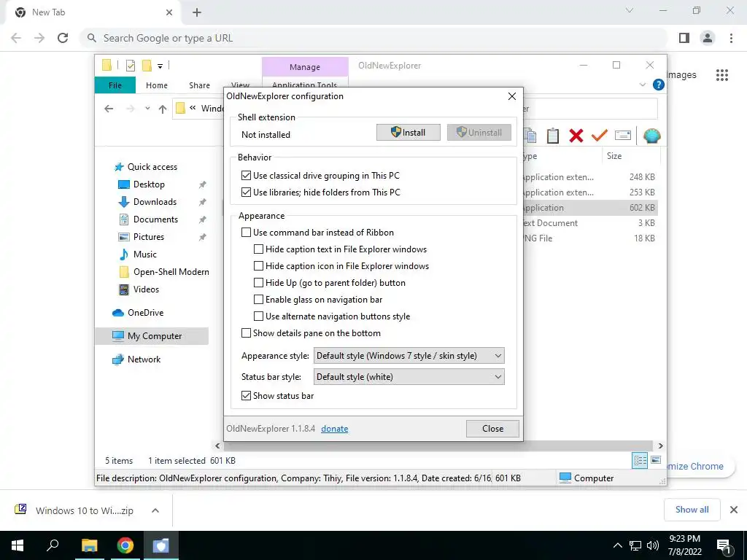The image size is (747, 560).
Task: Check Hide Up (go to parent folder) button
Action: tap(258, 282)
